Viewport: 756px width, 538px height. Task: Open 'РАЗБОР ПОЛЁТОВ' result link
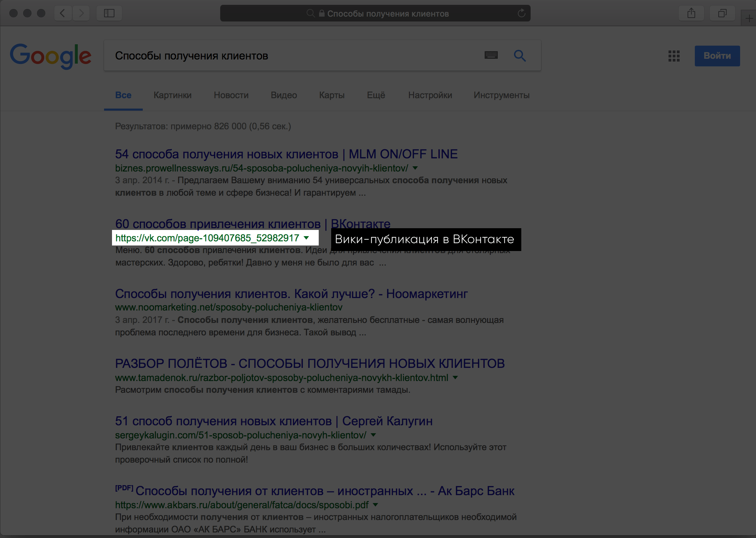[x=310, y=364]
